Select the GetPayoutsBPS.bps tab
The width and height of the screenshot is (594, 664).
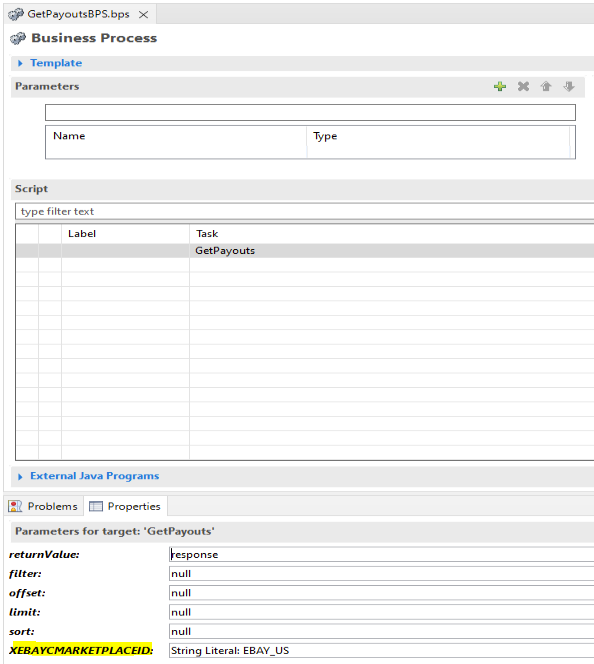coord(78,14)
